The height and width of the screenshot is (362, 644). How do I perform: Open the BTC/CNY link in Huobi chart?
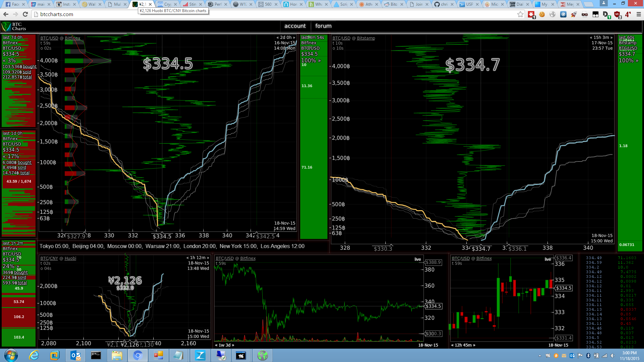(49, 258)
